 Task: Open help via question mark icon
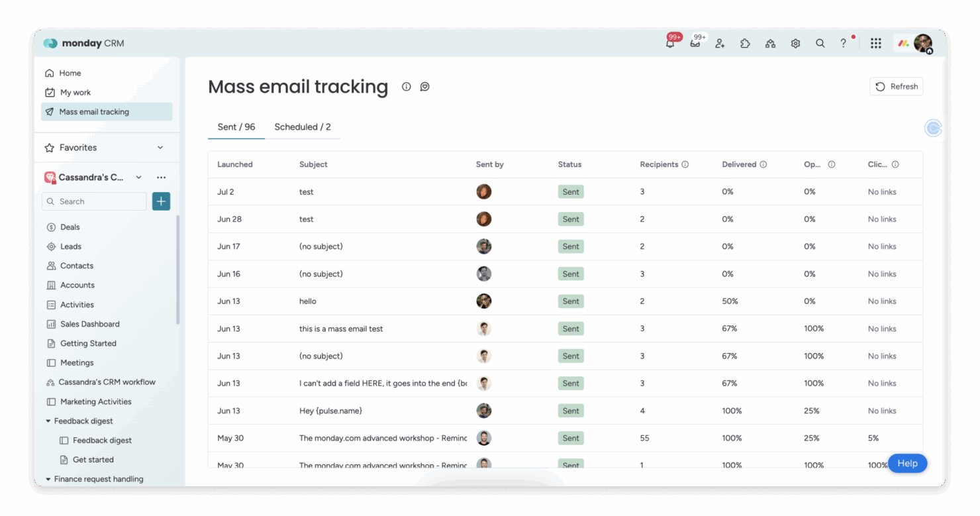[x=843, y=43]
